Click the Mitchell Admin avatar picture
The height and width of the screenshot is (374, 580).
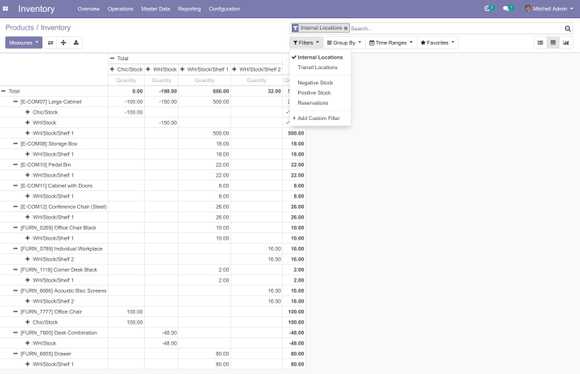(528, 9)
